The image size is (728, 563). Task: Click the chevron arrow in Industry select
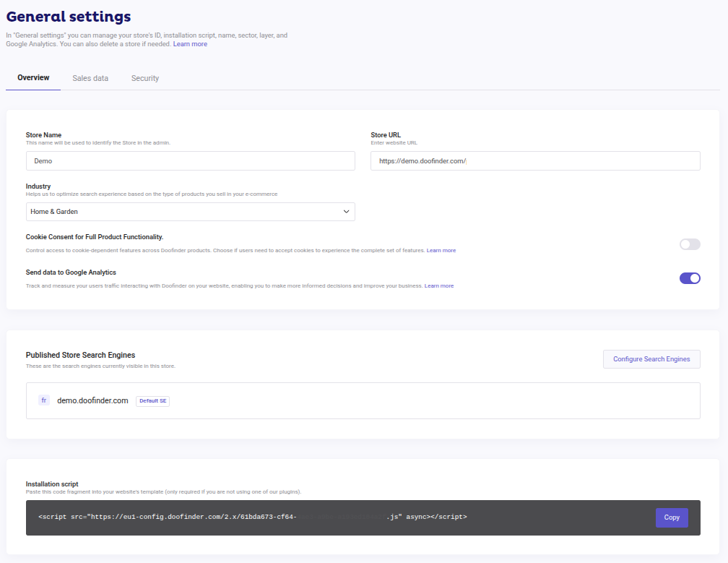coord(346,212)
